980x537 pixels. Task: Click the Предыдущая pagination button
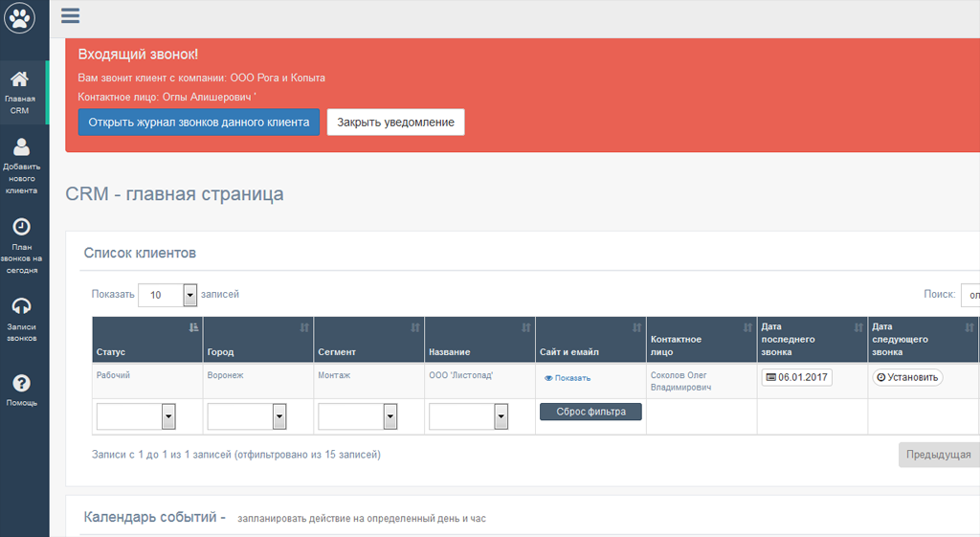coord(939,455)
